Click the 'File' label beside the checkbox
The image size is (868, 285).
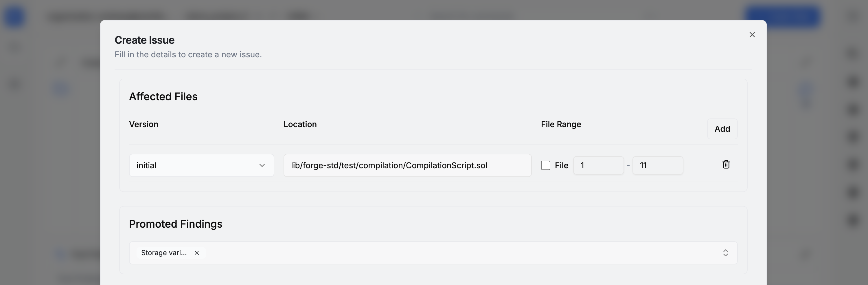(561, 166)
